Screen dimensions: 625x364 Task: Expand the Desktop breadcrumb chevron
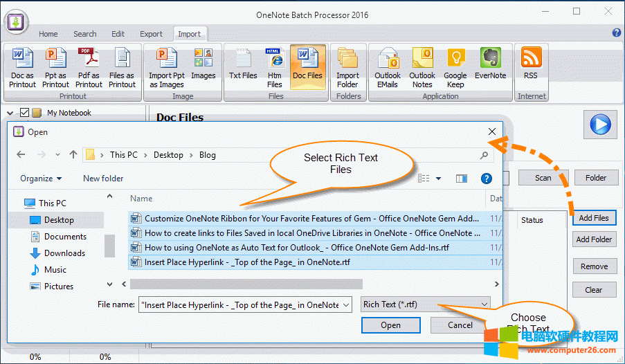pyautogui.click(x=191, y=155)
